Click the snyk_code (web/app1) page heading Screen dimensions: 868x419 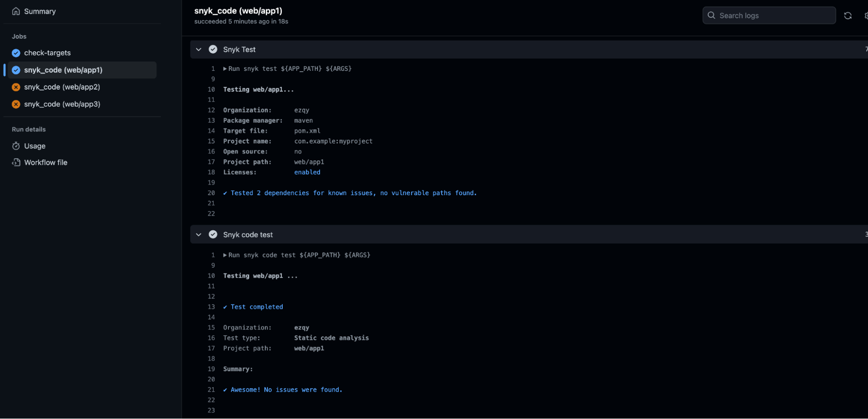click(x=238, y=10)
